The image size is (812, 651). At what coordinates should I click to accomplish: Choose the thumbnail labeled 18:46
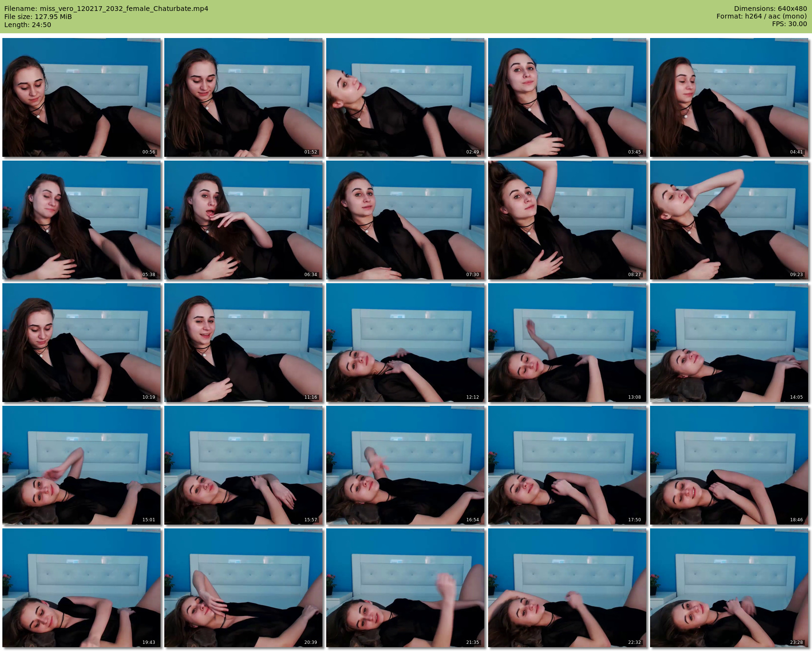tap(729, 465)
